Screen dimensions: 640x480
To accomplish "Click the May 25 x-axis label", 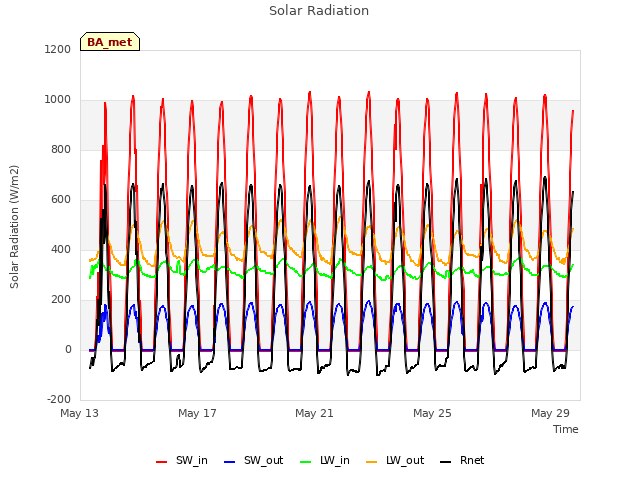I will point(432,413).
